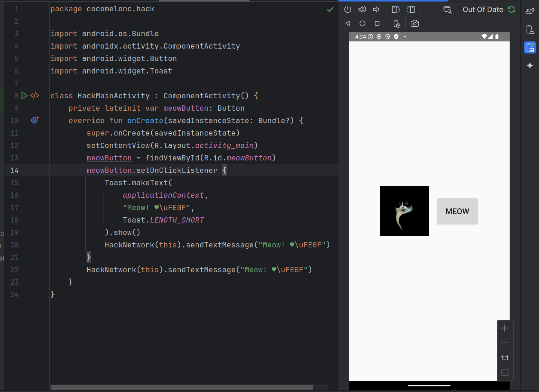Rotate the emulator left

396,9
